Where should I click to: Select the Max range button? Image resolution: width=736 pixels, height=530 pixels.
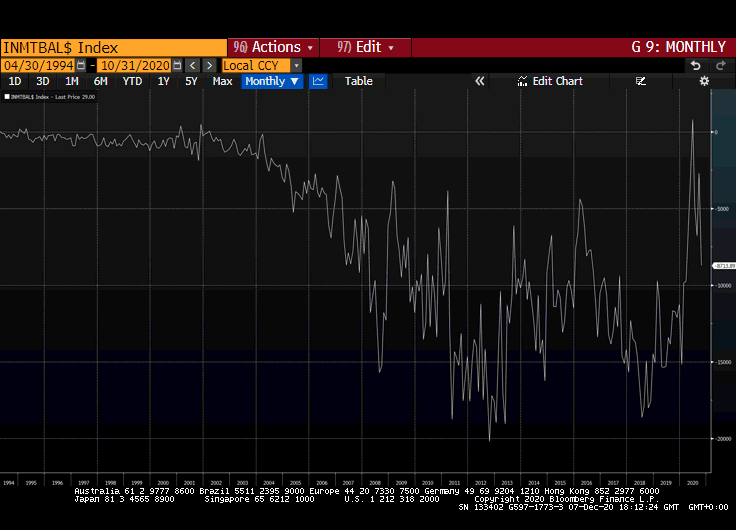(222, 81)
